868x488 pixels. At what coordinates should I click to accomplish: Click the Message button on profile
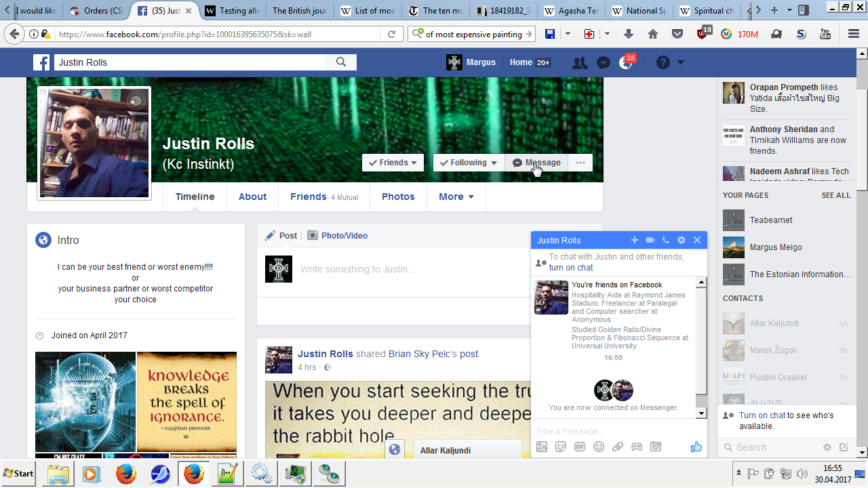(536, 163)
